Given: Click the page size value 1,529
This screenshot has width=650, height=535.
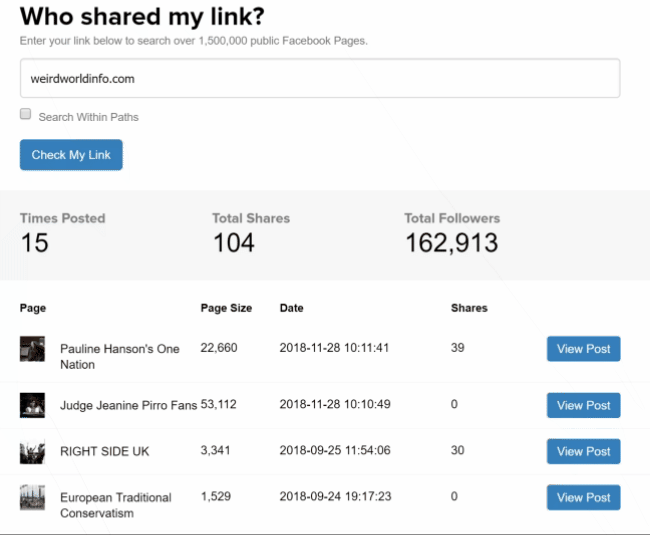Looking at the screenshot, I should (x=216, y=496).
